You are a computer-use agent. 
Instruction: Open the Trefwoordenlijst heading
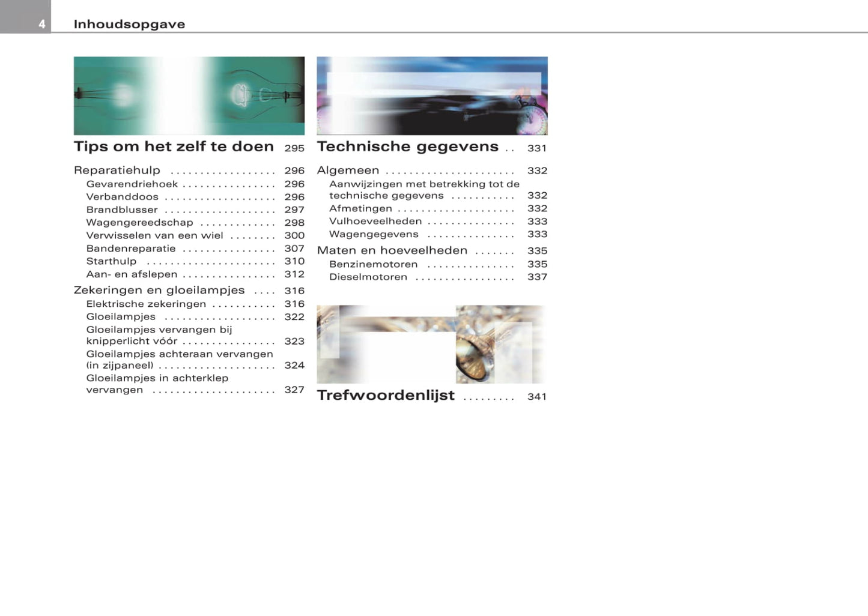tap(386, 396)
